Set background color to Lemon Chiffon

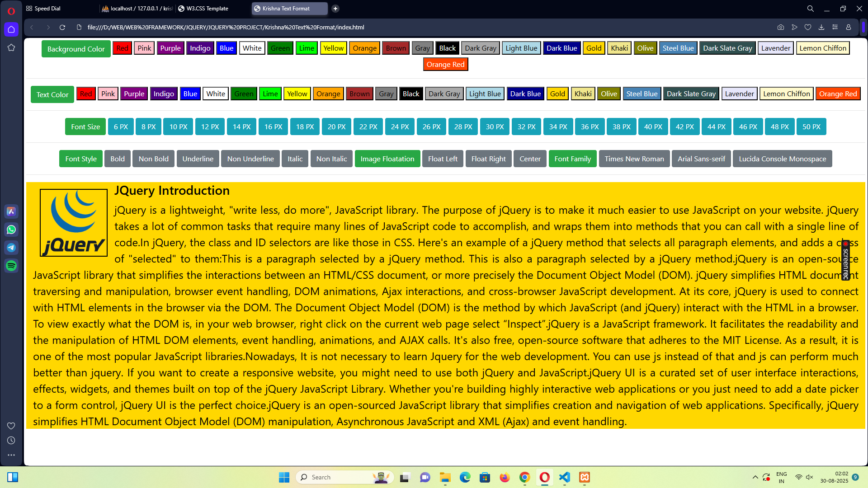tap(823, 48)
